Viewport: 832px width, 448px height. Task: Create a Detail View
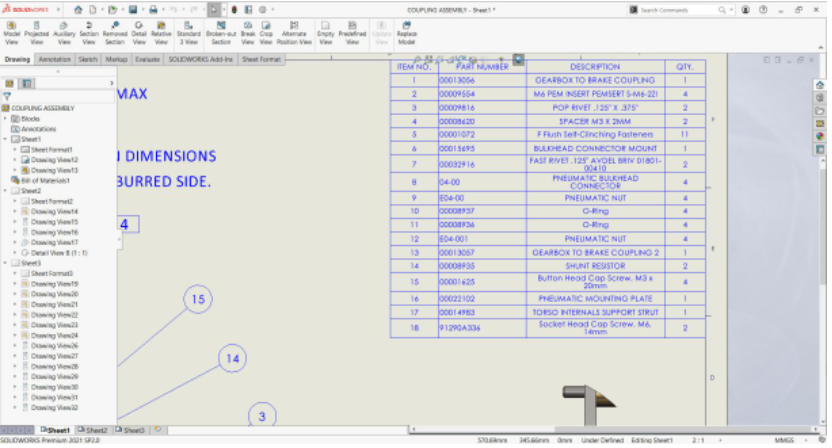pos(139,33)
